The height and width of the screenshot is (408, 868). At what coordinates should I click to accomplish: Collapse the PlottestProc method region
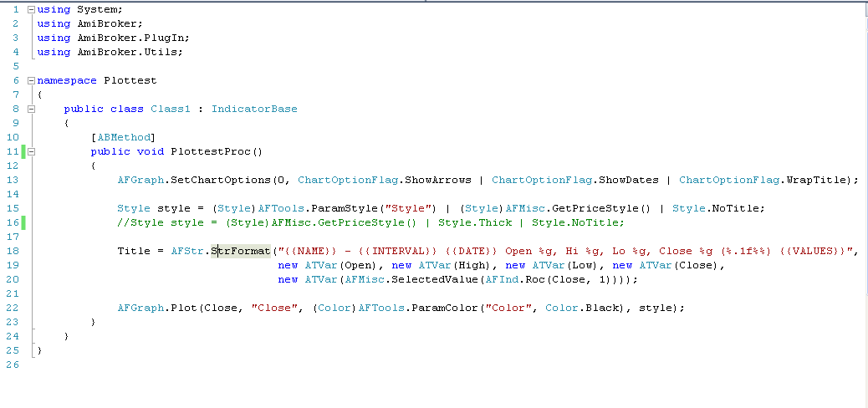31,151
